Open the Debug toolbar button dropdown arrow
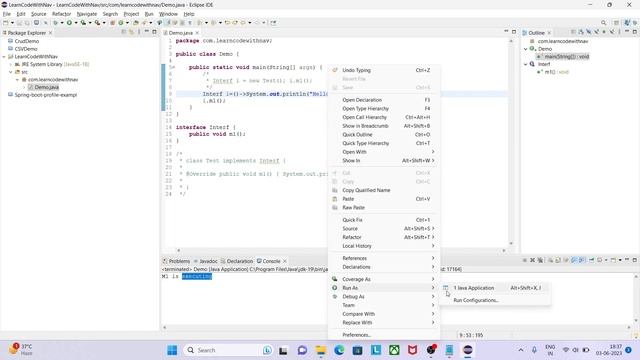The image size is (640, 360). pyautogui.click(x=62, y=23)
